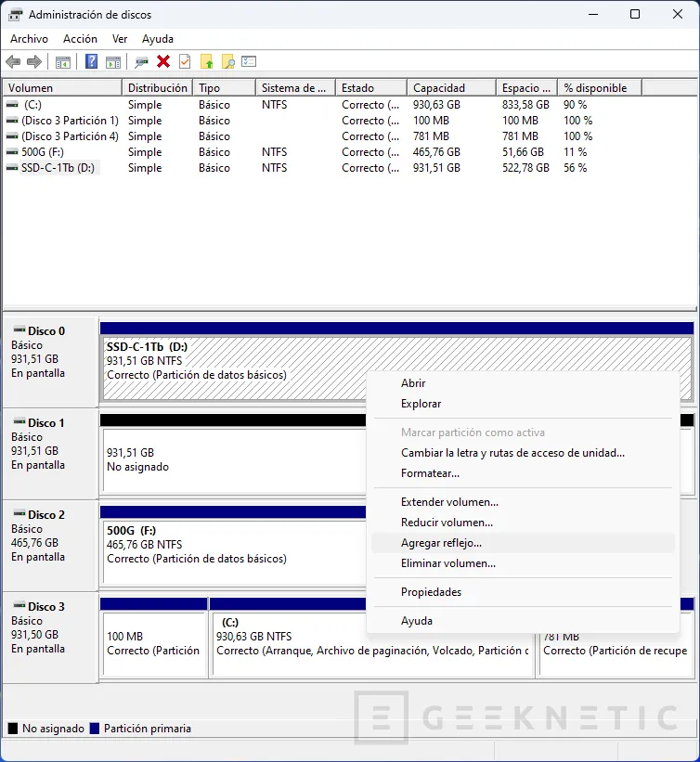This screenshot has height=762, width=700.
Task: Open the blue question mark Help icon
Action: point(91,61)
